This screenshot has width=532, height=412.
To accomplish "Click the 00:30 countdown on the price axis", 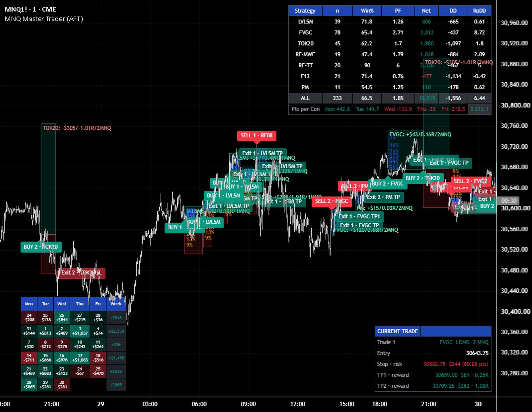I will click(509, 201).
